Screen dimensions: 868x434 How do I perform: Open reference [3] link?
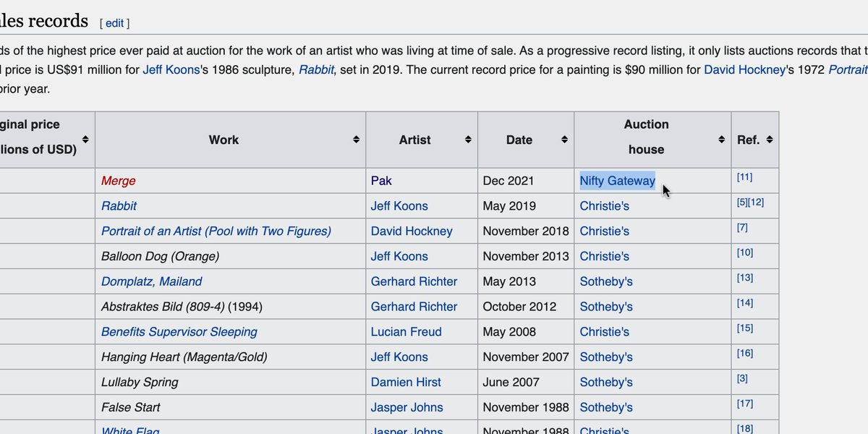point(742,378)
